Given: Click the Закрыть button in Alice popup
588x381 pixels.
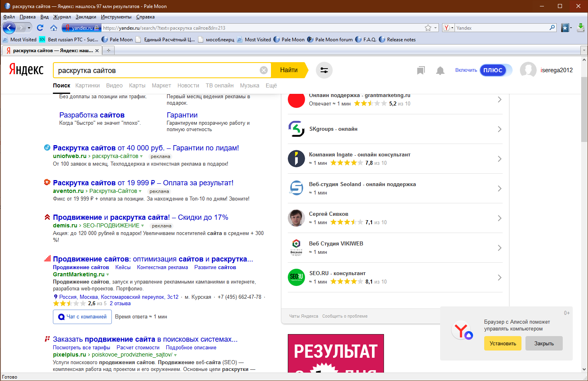Looking at the screenshot, I should pyautogui.click(x=544, y=343).
